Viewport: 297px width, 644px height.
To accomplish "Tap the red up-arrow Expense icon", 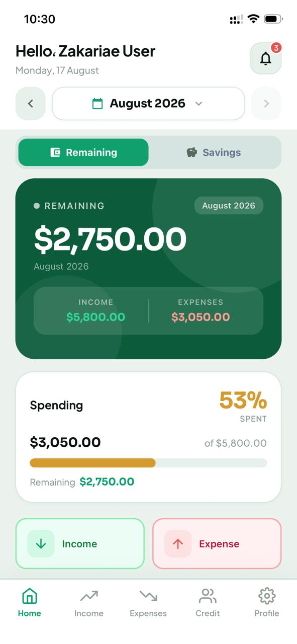I will click(x=178, y=544).
